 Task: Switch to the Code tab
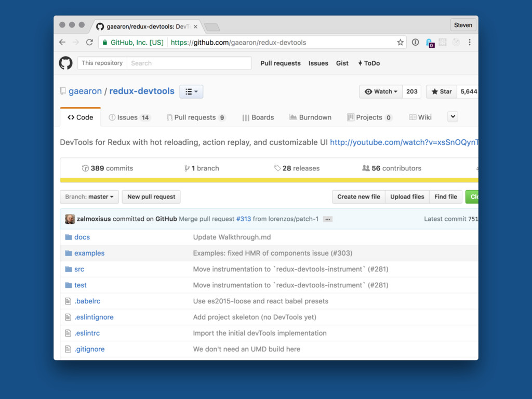click(x=81, y=117)
